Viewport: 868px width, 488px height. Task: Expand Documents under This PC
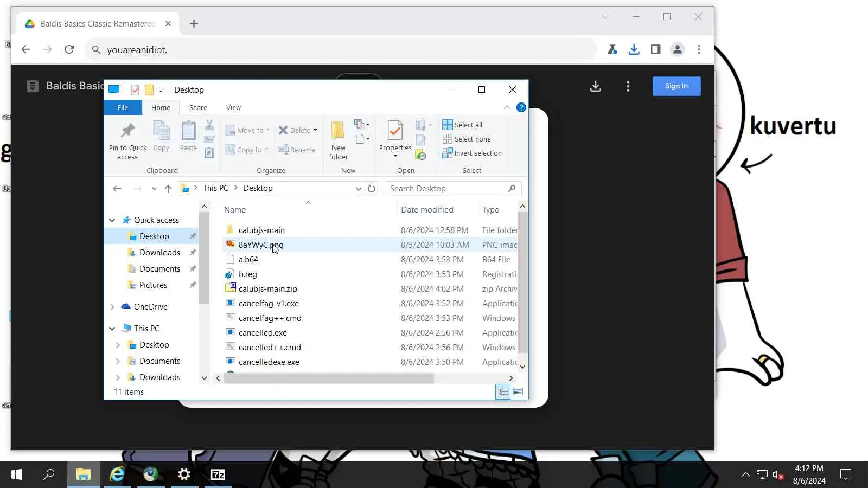pyautogui.click(x=118, y=361)
